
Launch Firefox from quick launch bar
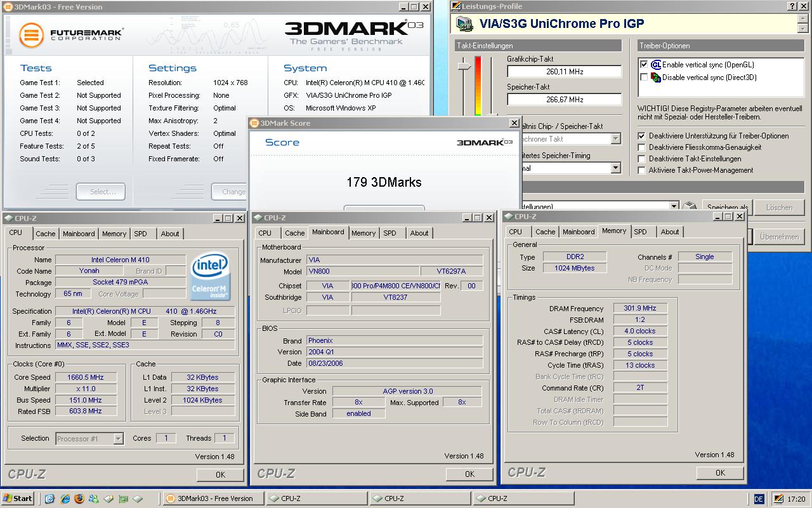coord(79,498)
